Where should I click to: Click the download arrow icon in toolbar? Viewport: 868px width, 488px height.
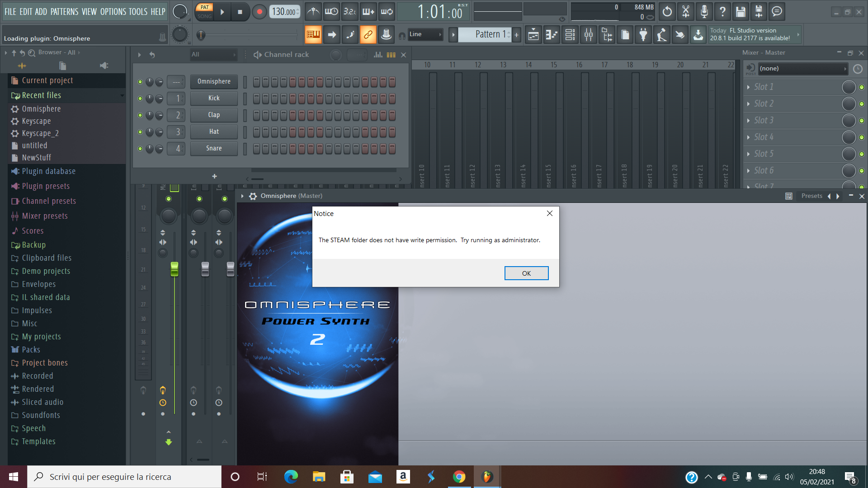coord(698,35)
